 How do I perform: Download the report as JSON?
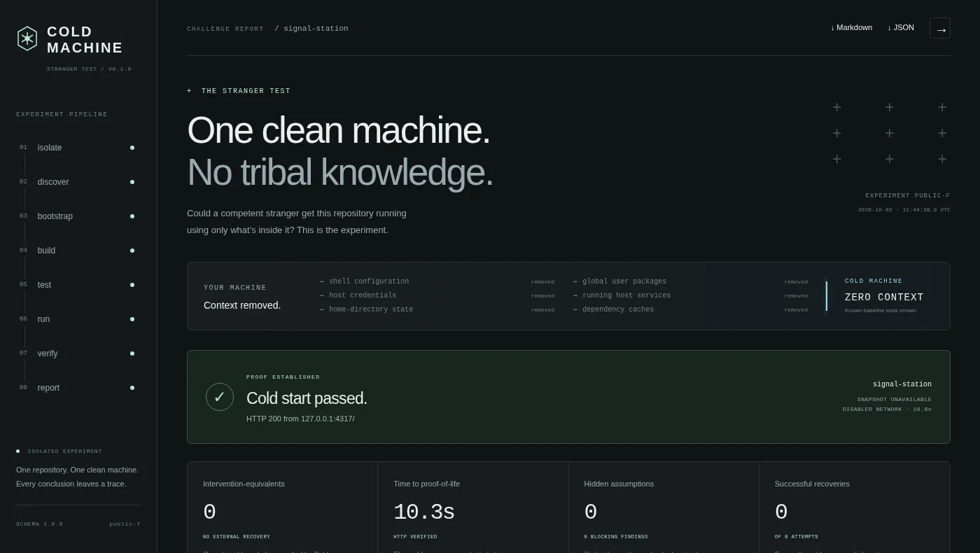click(901, 28)
